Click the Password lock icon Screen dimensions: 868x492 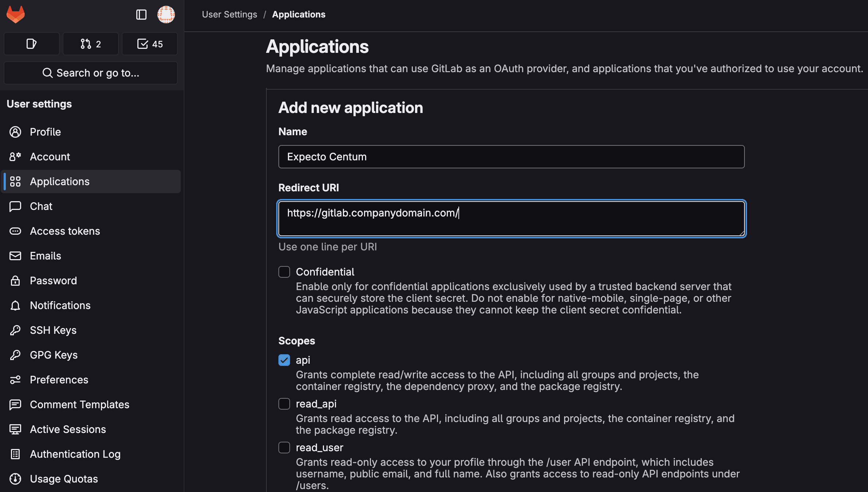click(x=15, y=281)
